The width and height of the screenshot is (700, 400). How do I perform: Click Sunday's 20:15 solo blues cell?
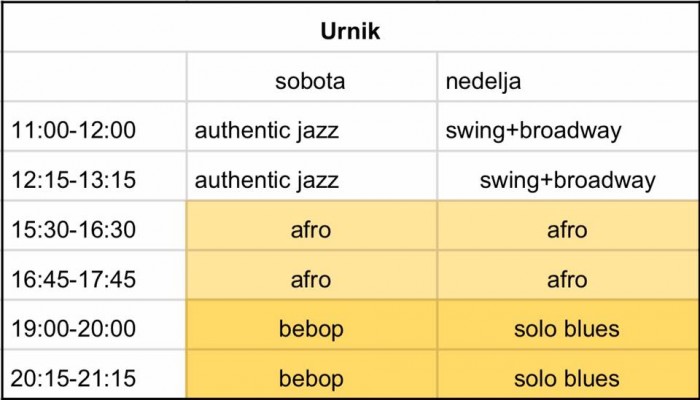pos(567,374)
